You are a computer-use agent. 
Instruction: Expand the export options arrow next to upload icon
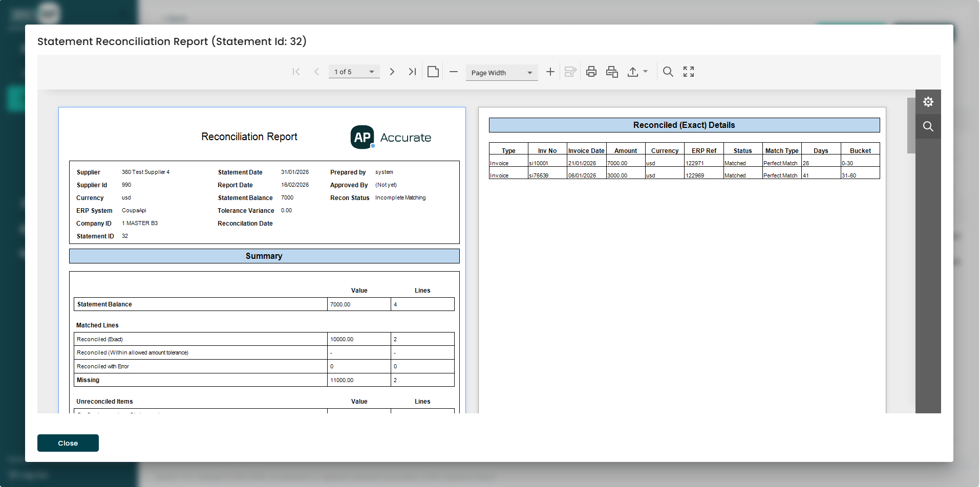(645, 72)
